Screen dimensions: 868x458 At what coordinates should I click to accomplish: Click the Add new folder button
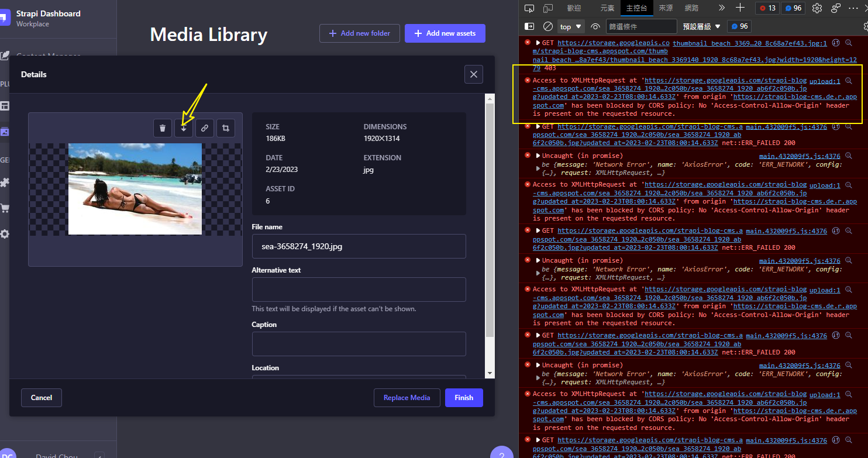[x=360, y=33]
